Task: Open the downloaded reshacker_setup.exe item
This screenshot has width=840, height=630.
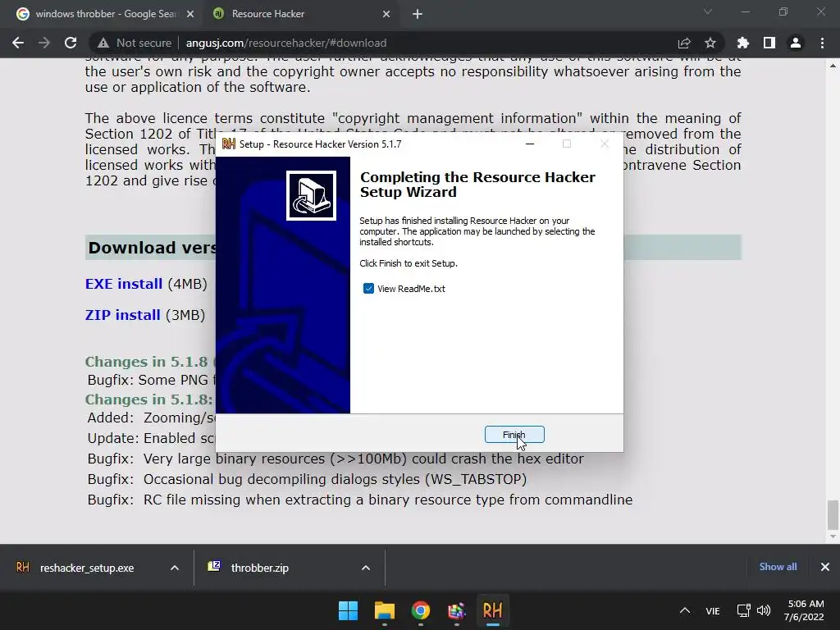Action: 87,568
